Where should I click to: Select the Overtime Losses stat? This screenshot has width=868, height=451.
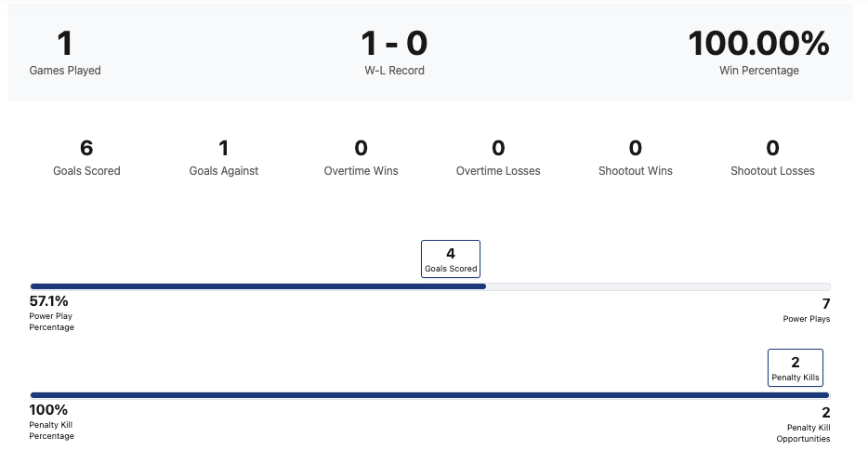498,157
